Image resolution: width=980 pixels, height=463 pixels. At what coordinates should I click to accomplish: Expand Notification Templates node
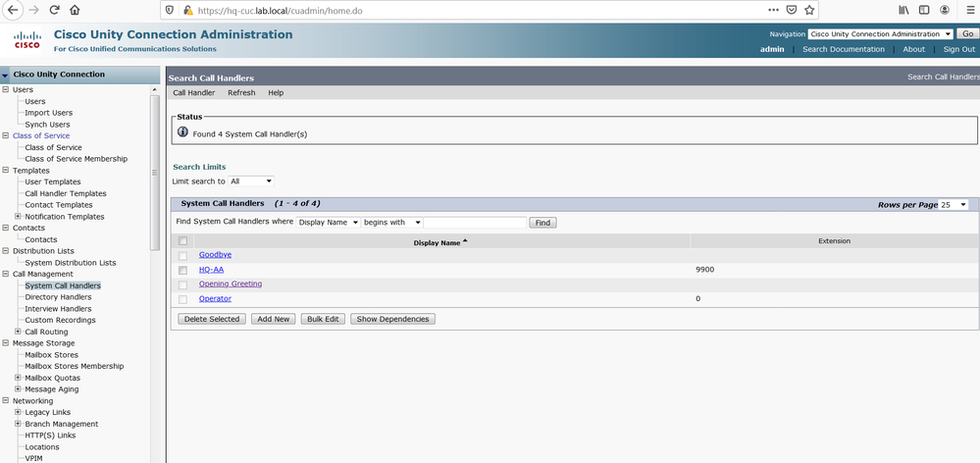18,216
